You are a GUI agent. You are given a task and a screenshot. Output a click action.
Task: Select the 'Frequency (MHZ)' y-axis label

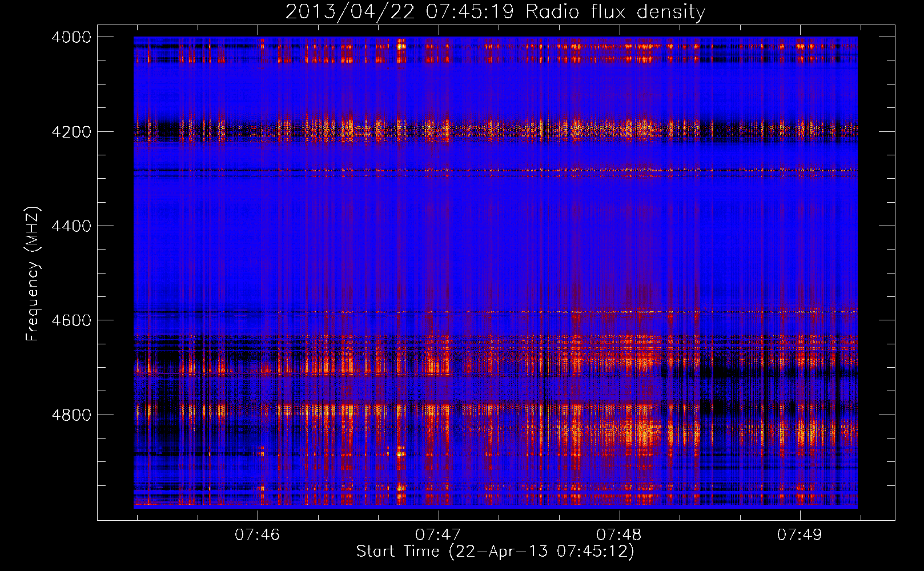[33, 274]
